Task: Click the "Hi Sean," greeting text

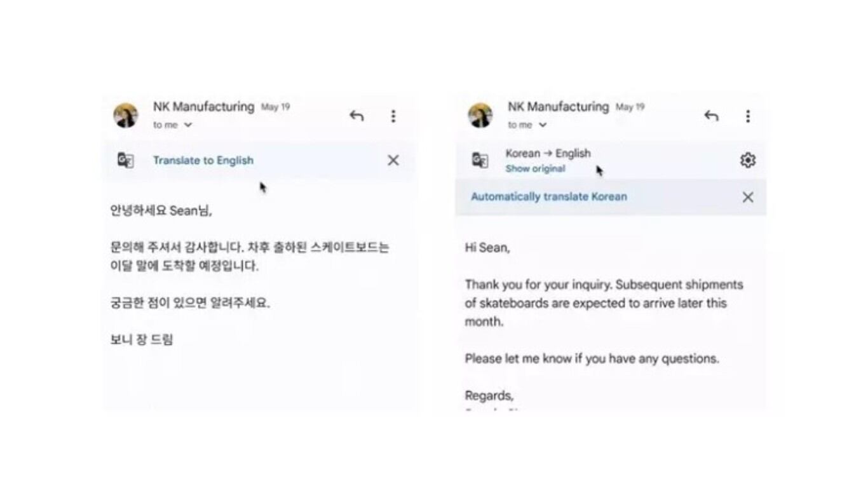Action: point(487,248)
